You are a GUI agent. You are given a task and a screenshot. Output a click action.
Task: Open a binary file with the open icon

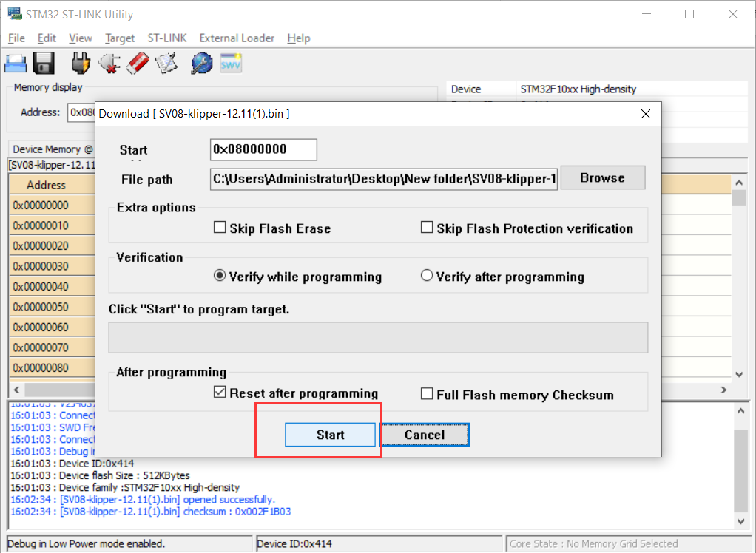point(16,63)
